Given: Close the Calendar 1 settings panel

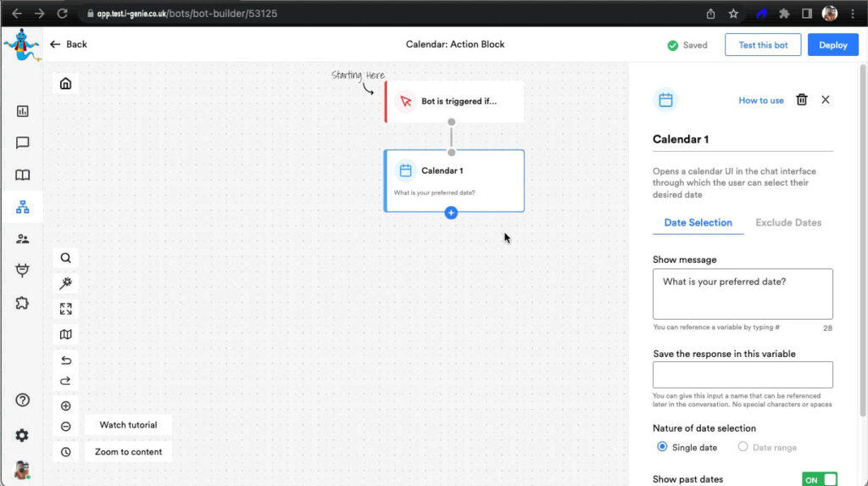Looking at the screenshot, I should point(826,100).
